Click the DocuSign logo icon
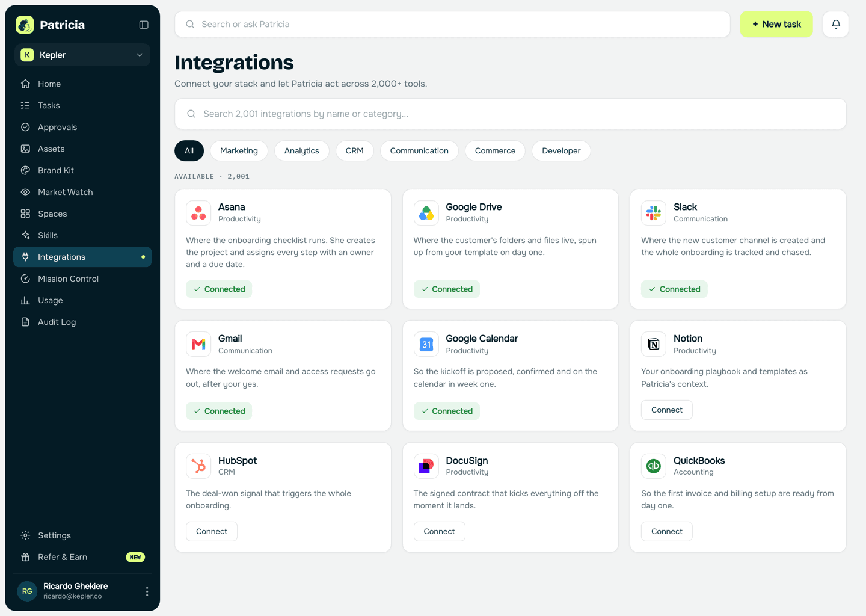Image resolution: width=866 pixels, height=616 pixels. (x=426, y=466)
